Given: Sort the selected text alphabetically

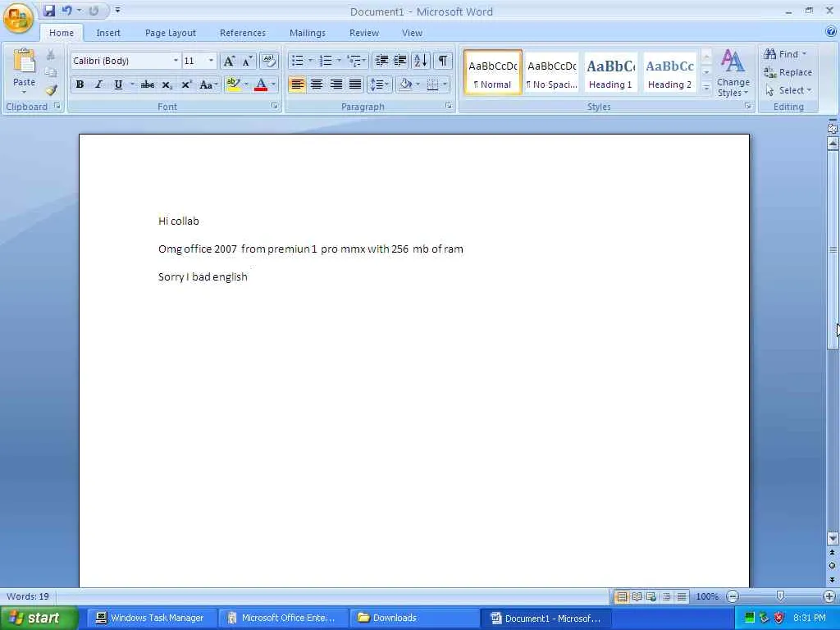Looking at the screenshot, I should coord(421,61).
